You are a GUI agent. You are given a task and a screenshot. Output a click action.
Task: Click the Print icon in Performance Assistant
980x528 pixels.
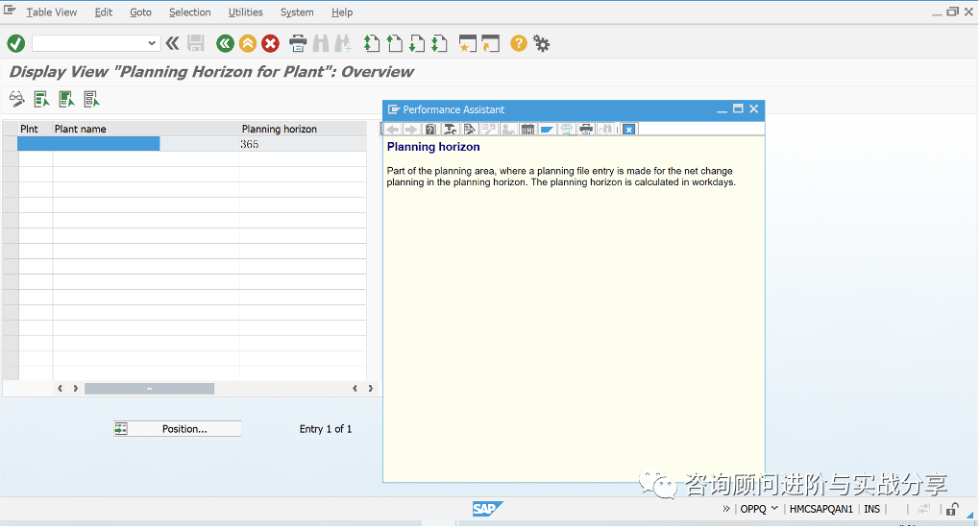pyautogui.click(x=586, y=130)
